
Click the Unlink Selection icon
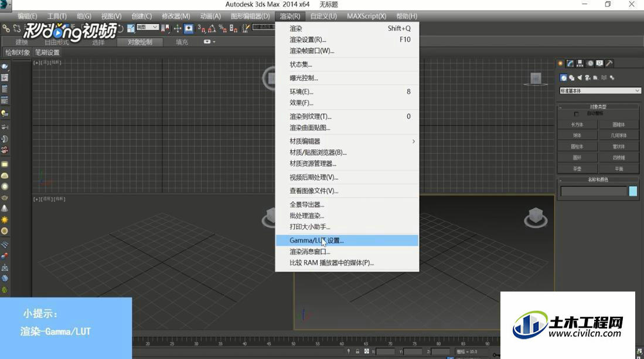point(17,28)
